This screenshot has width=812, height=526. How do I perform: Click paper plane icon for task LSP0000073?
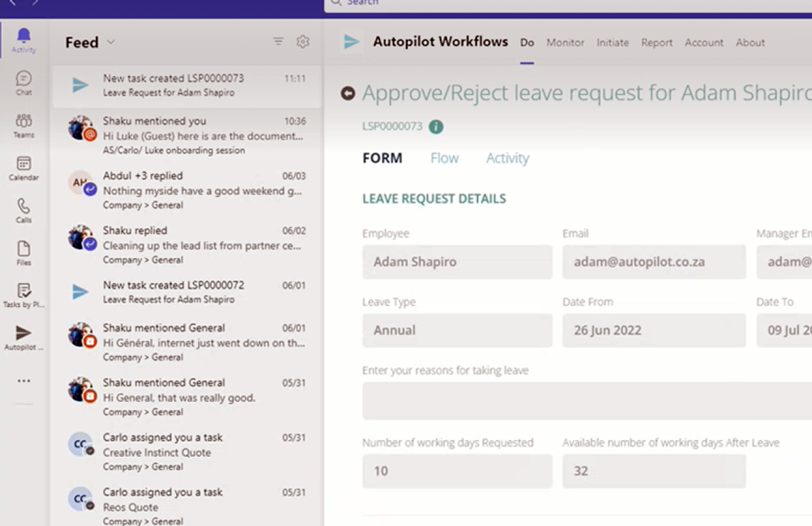tap(80, 85)
